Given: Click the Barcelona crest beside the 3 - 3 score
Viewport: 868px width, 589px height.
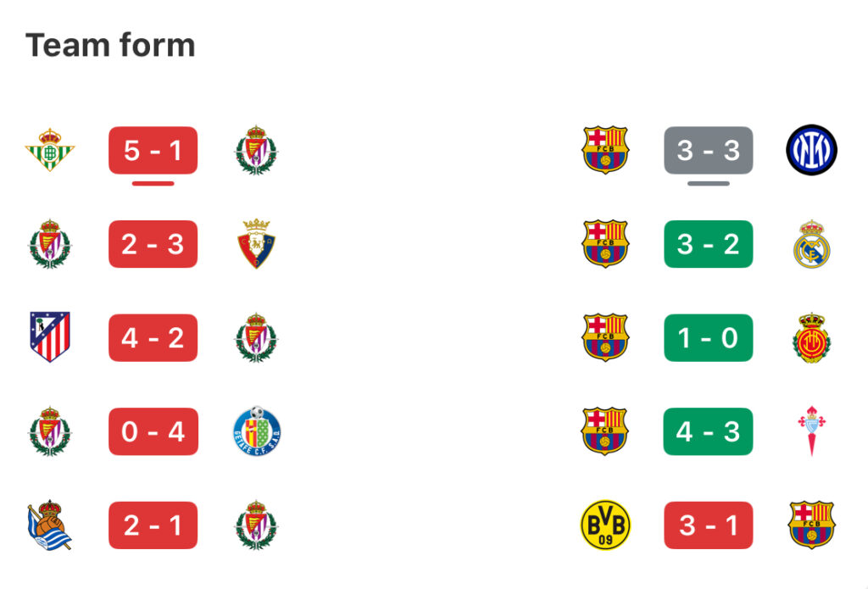Looking at the screenshot, I should [605, 150].
